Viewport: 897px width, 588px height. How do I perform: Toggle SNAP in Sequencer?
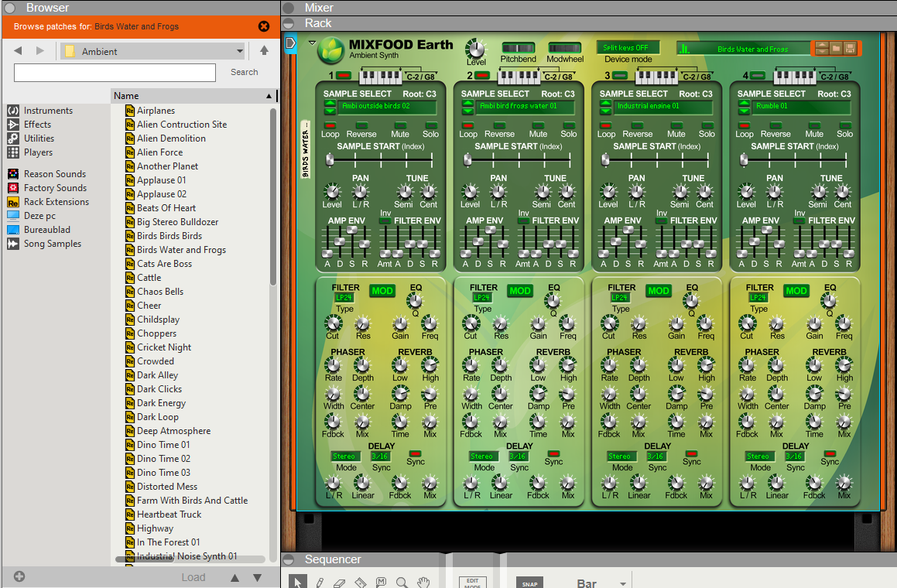coord(529,583)
